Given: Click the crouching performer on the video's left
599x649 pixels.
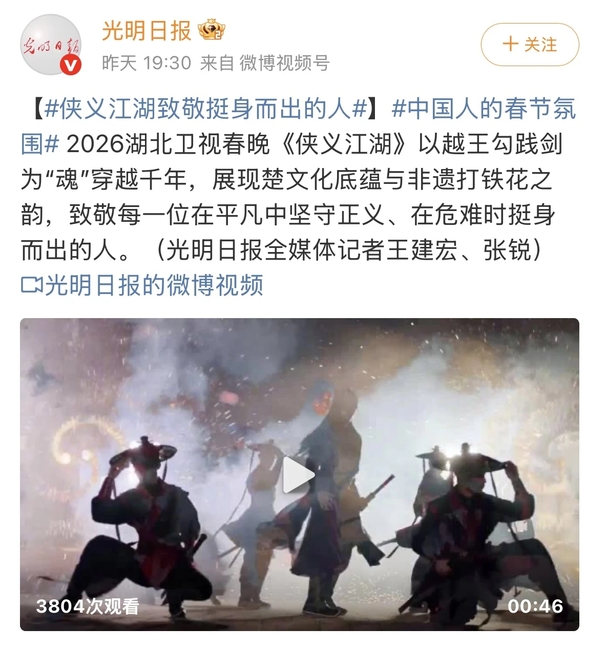Looking at the screenshot, I should [x=143, y=524].
